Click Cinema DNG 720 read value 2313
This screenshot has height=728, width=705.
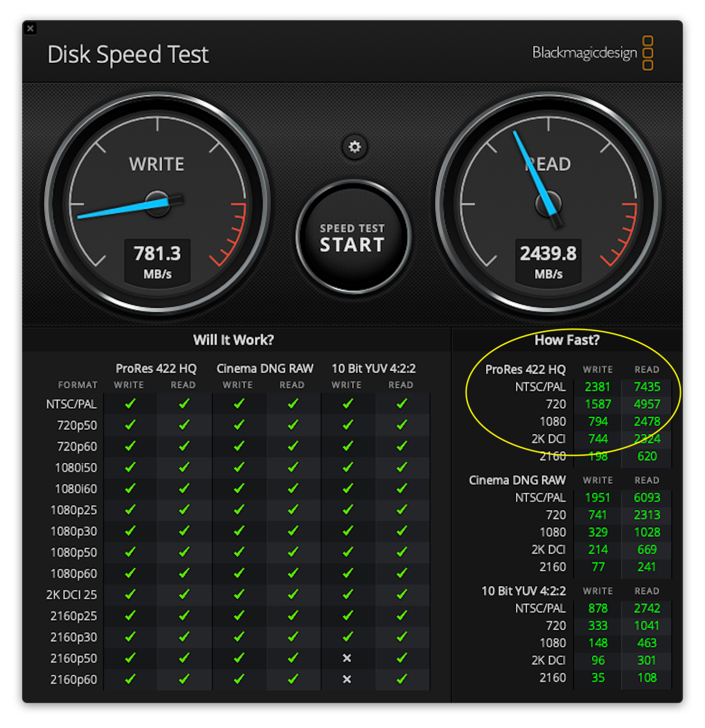[x=647, y=515]
